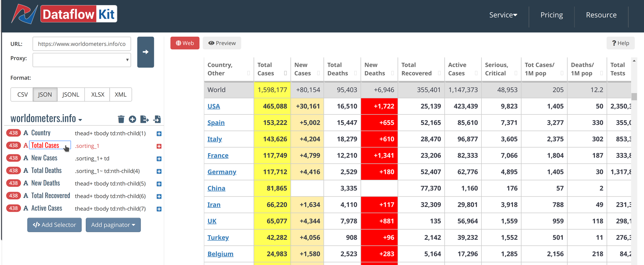Select XML output format
Screen dimensions: 644x265
click(121, 95)
